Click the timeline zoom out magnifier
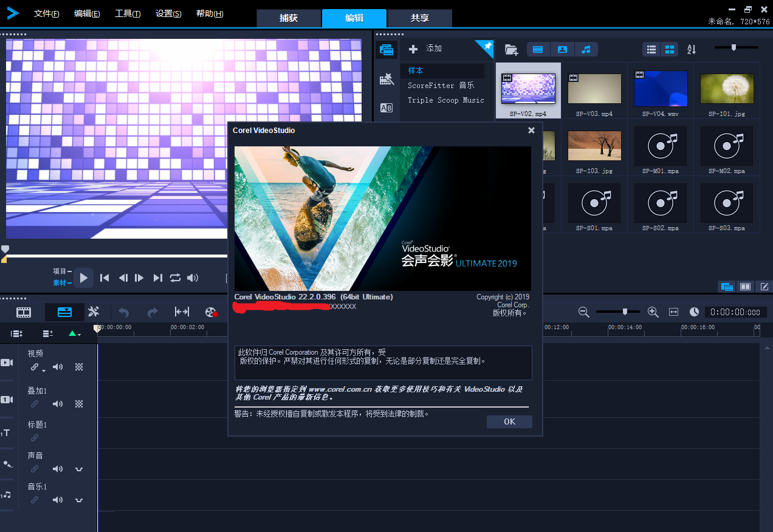The width and height of the screenshot is (773, 532). pyautogui.click(x=584, y=312)
